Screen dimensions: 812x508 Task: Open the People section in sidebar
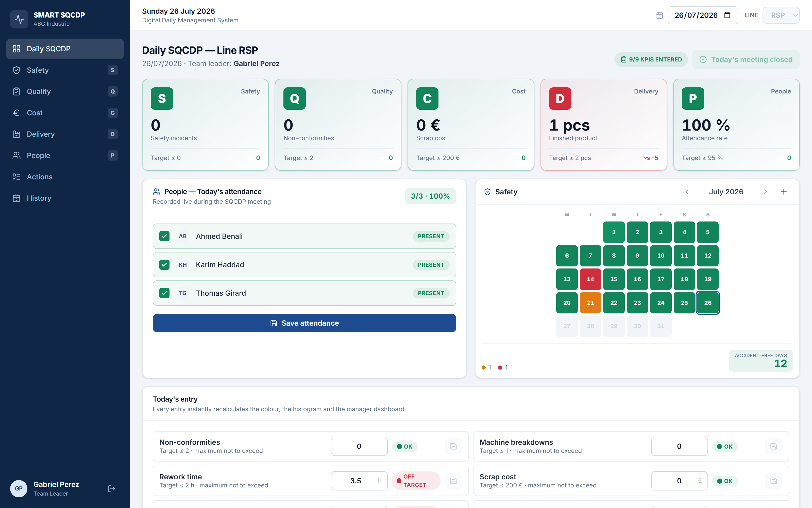point(65,155)
